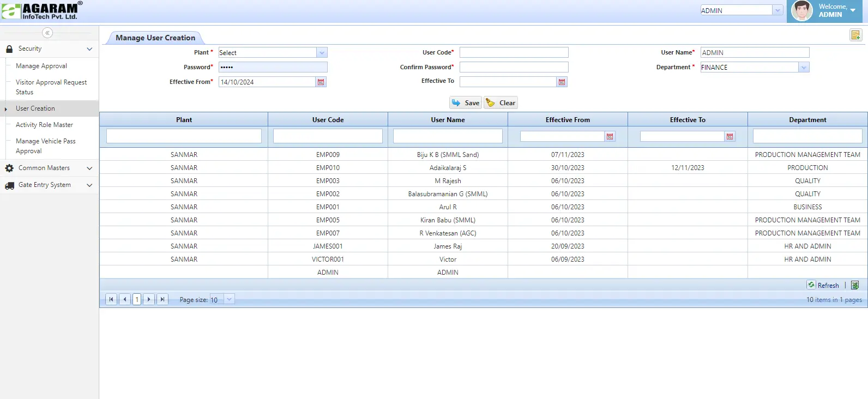Open the Plant dropdown list
The height and width of the screenshot is (399, 868).
[322, 53]
